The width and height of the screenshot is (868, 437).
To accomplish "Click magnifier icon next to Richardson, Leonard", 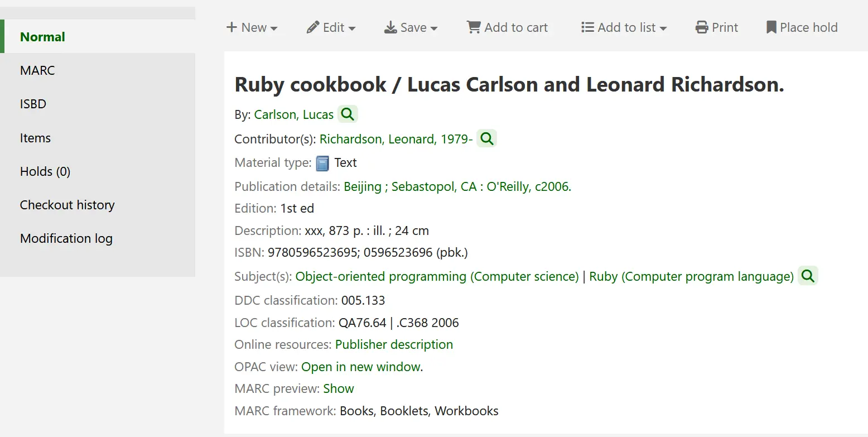I will [486, 138].
